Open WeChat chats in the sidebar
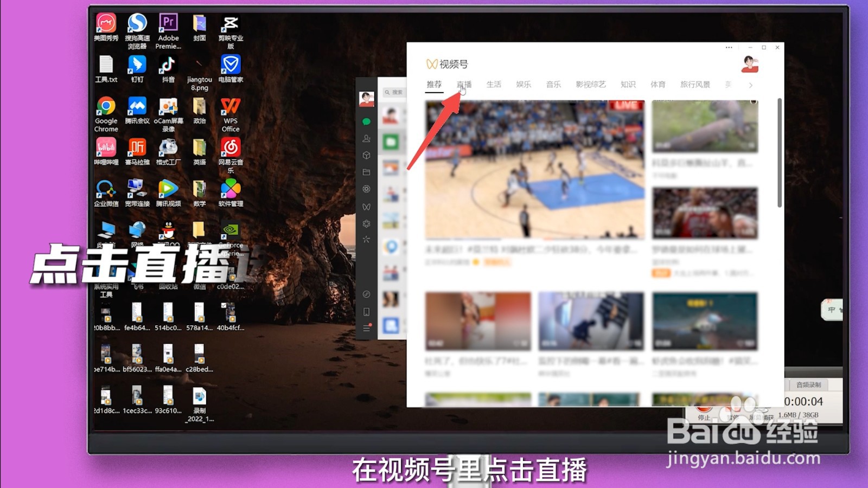 [x=366, y=121]
